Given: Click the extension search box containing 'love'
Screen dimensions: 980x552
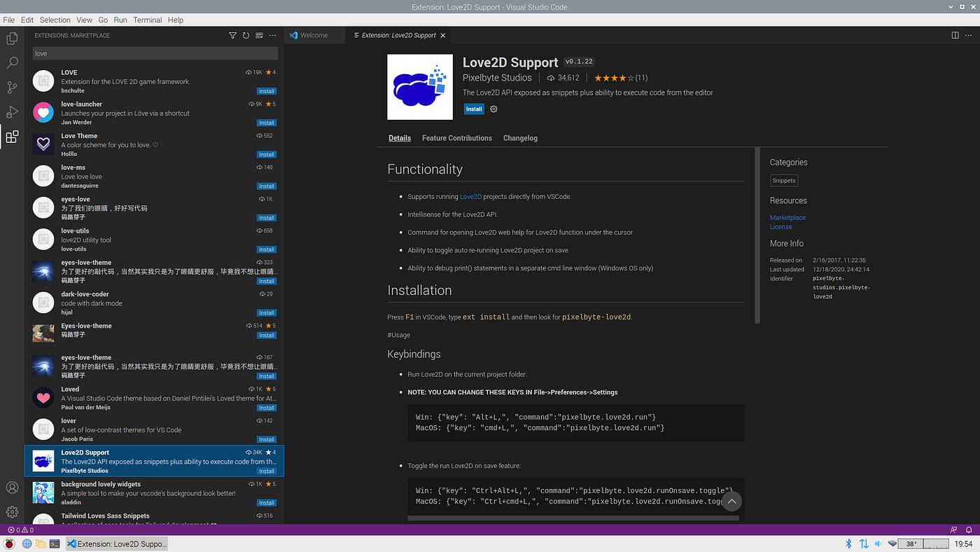Looking at the screenshot, I should point(154,53).
